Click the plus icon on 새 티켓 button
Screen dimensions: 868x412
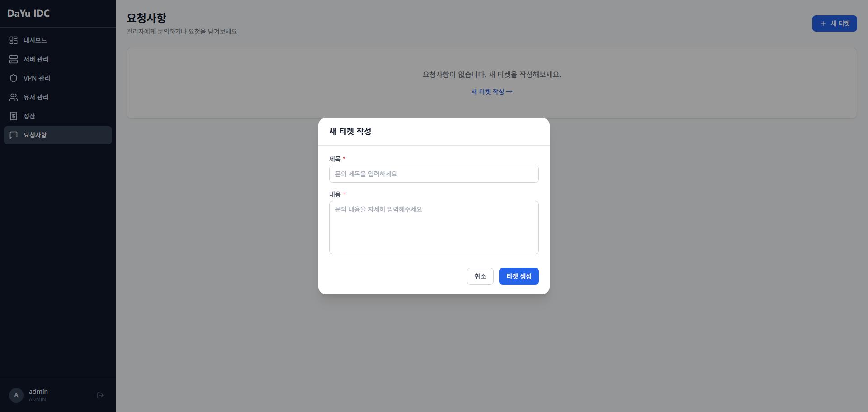point(822,24)
